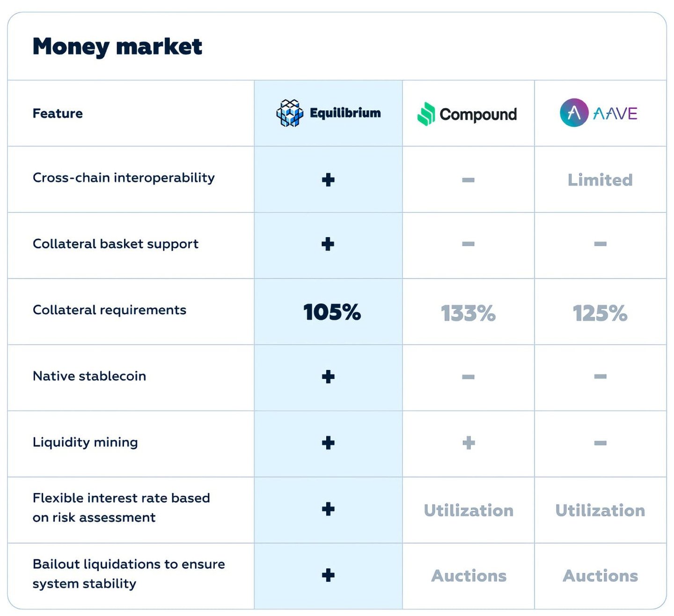The height and width of the screenshot is (616, 674).
Task: Click Compound's 133% collateral value
Action: point(468,313)
